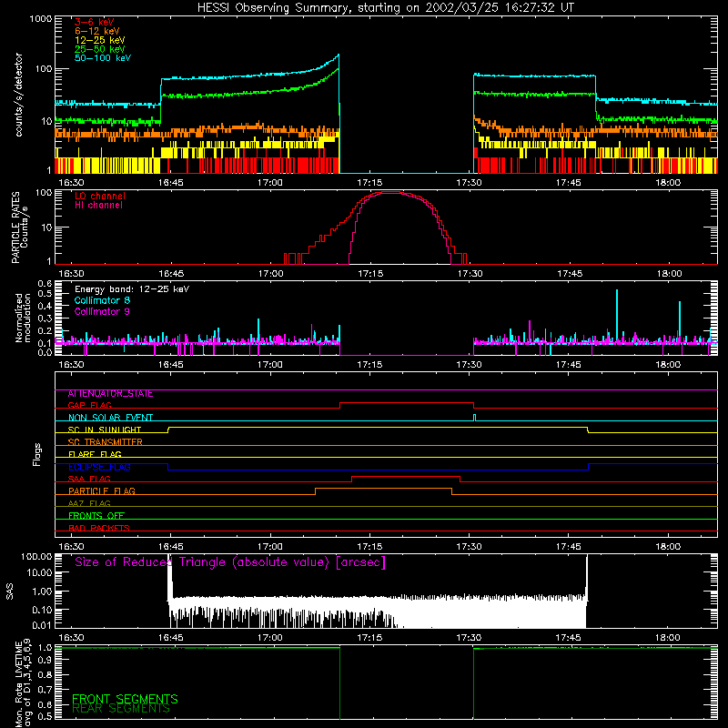Screen dimensions: 728x728
Task: Click the Normalized modulation axis label
Action: tap(24, 318)
